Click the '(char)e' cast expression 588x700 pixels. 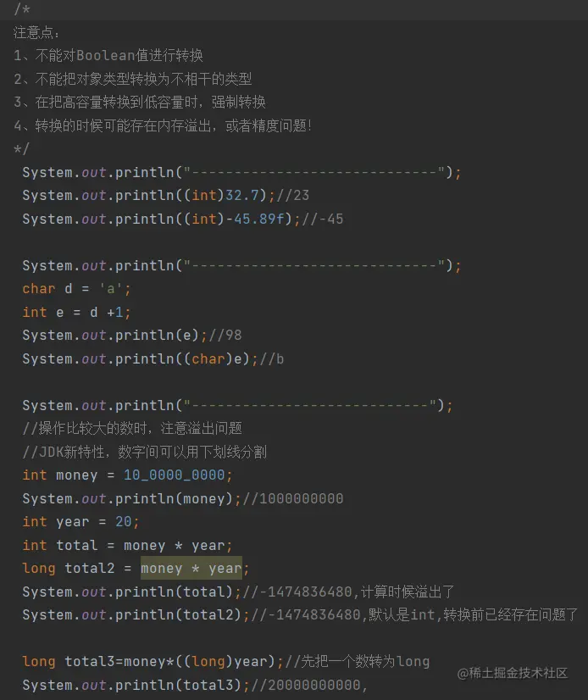coord(220,358)
